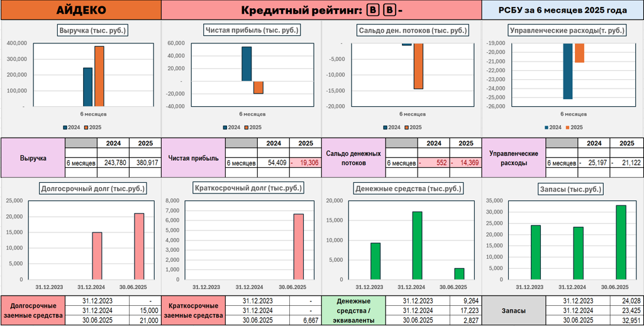Select the cash flow balance cell 14,369

point(466,163)
